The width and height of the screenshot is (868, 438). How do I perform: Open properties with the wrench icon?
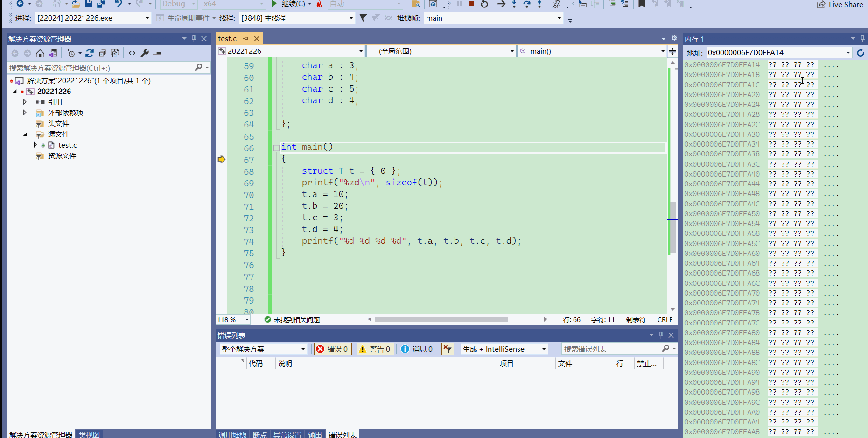pyautogui.click(x=145, y=53)
